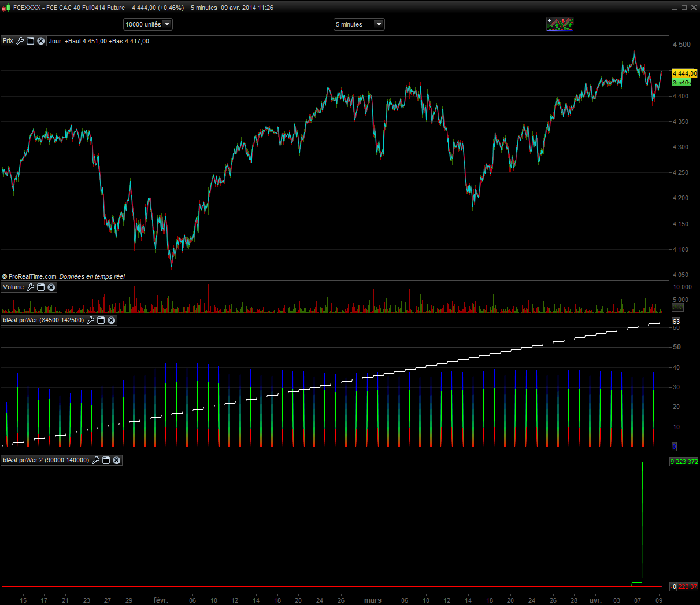The width and height of the screenshot is (700, 605).
Task: Open Prix panel settings wrench
Action: tap(20, 41)
